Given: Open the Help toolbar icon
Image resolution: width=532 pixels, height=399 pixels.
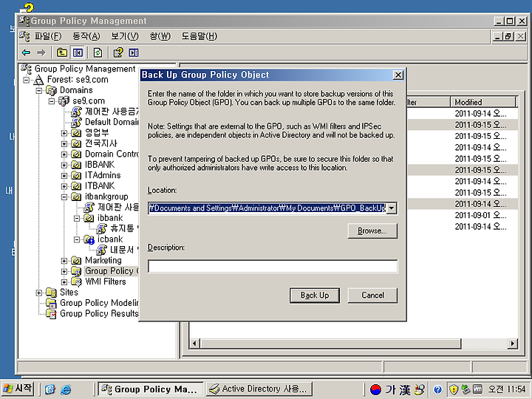Looking at the screenshot, I should click(118, 52).
